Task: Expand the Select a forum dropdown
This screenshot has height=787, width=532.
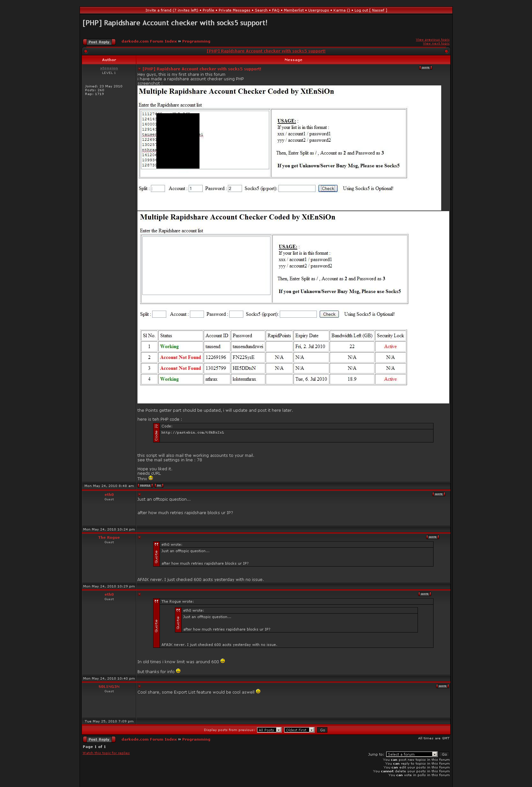Action: coord(411,754)
